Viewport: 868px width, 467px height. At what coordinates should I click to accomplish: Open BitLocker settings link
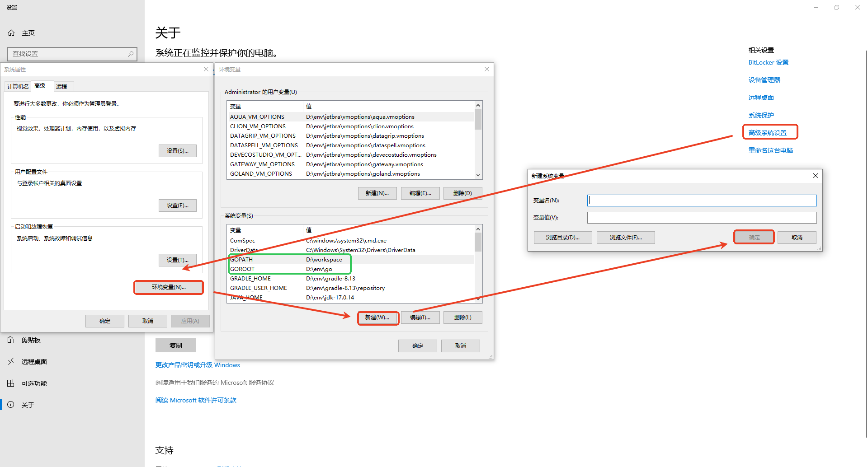click(769, 62)
